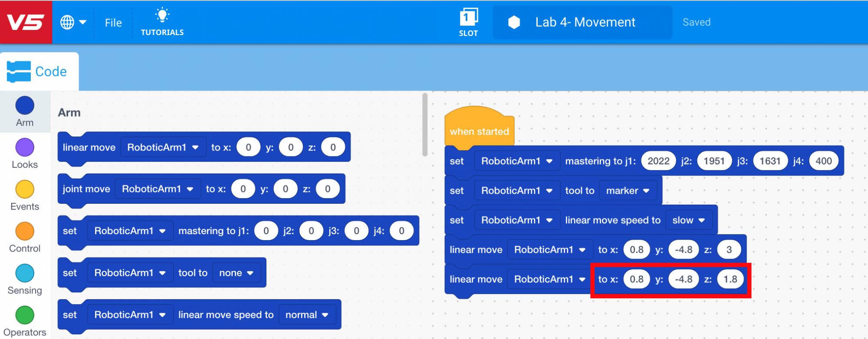Switch to the Code tab
The width and height of the screenshot is (868, 339).
[x=39, y=72]
